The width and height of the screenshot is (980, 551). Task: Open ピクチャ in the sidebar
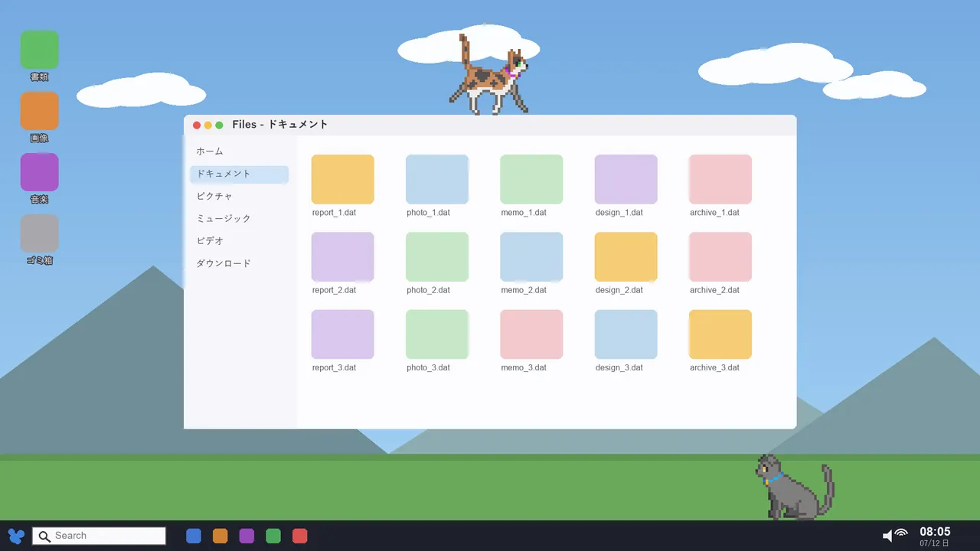[x=240, y=197]
